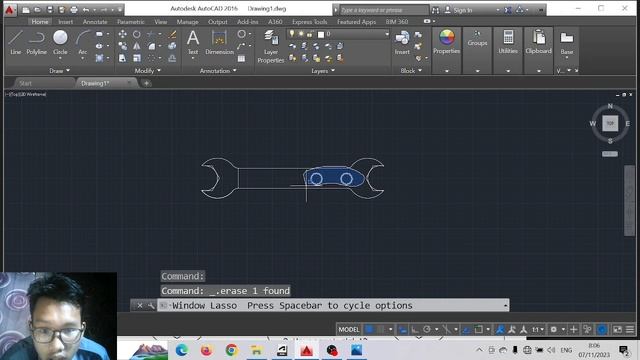Image resolution: width=640 pixels, height=360 pixels.
Task: Select the Erase tool in Modify panel
Action: (172, 34)
